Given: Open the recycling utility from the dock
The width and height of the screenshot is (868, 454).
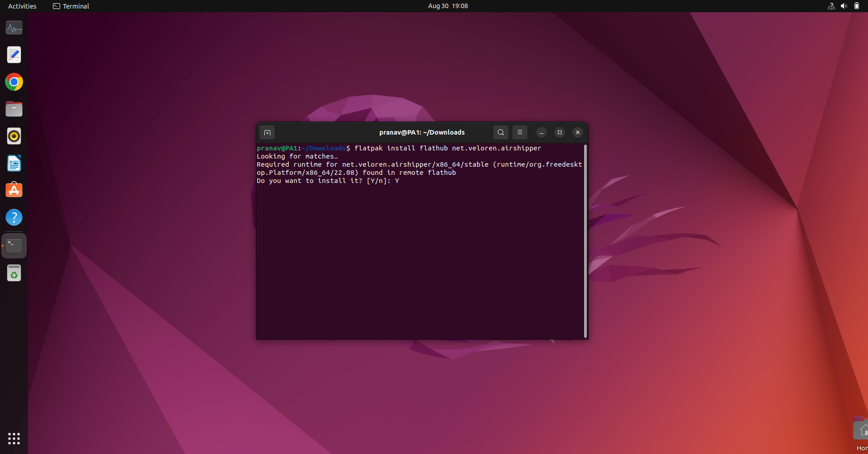Looking at the screenshot, I should [14, 273].
